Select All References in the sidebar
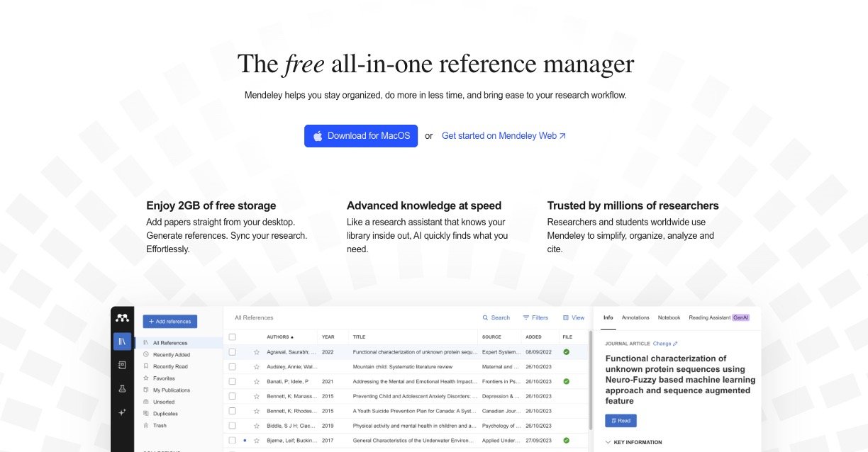This screenshot has height=452, width=868. 177,343
